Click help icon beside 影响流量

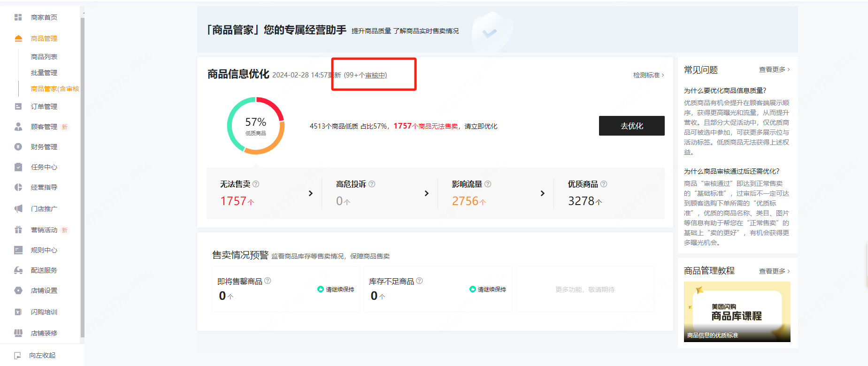point(488,184)
